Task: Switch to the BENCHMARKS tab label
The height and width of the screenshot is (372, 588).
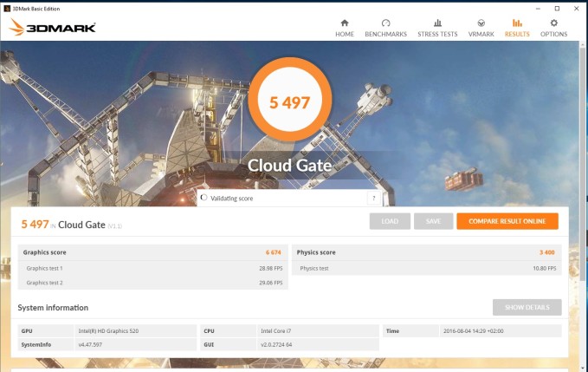Action: coord(386,34)
